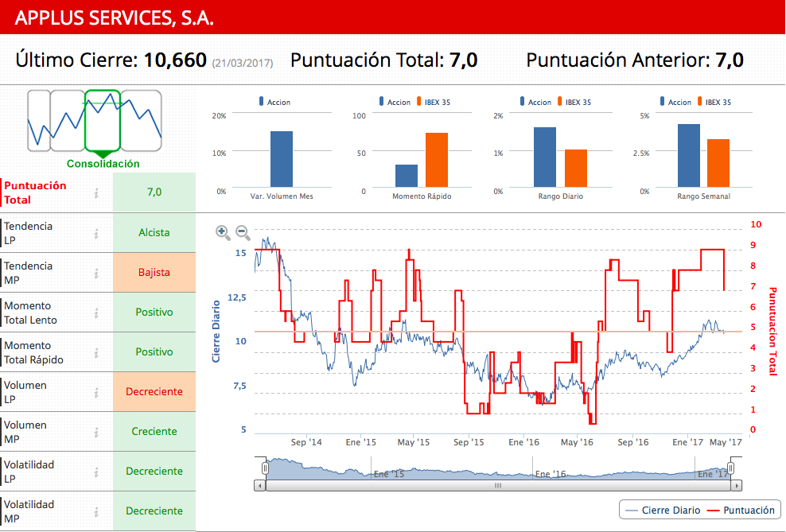Click blue Accion bar in Rango Diario
Screen dimensions: 786x532
[545, 157]
